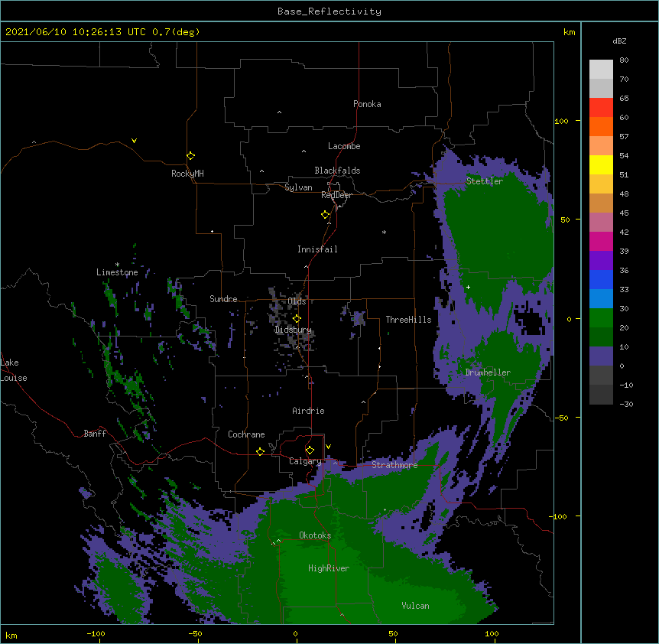Click the Strathmore label
The width and height of the screenshot is (659, 644).
[x=394, y=465]
